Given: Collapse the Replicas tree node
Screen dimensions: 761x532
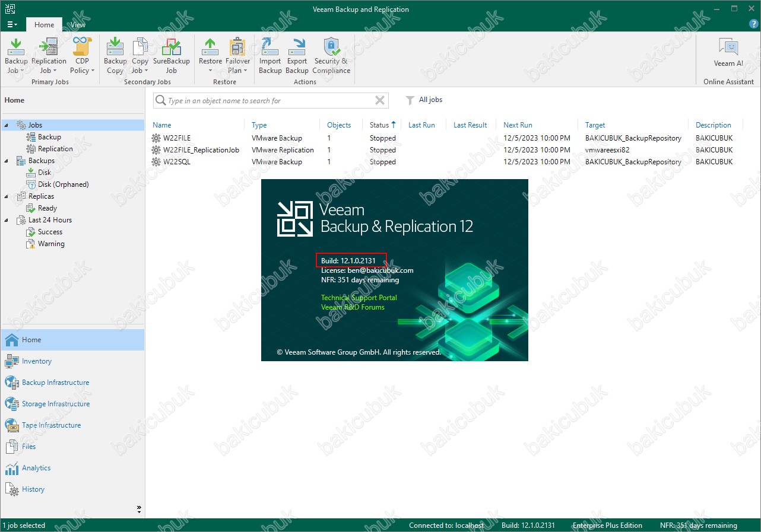Looking at the screenshot, I should [x=6, y=196].
